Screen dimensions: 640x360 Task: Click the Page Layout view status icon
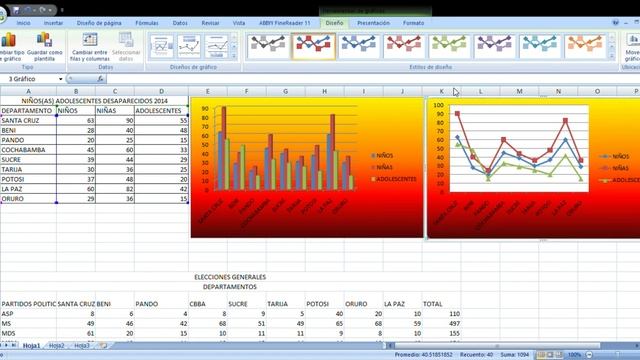(x=550, y=355)
